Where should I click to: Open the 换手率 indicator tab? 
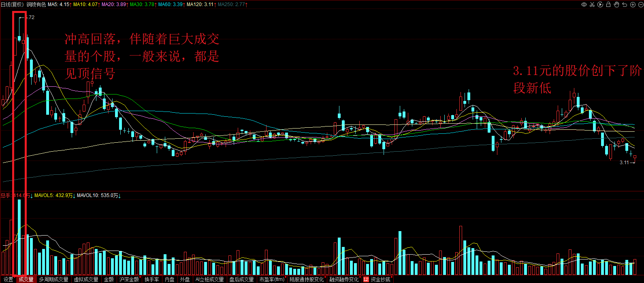(151, 279)
